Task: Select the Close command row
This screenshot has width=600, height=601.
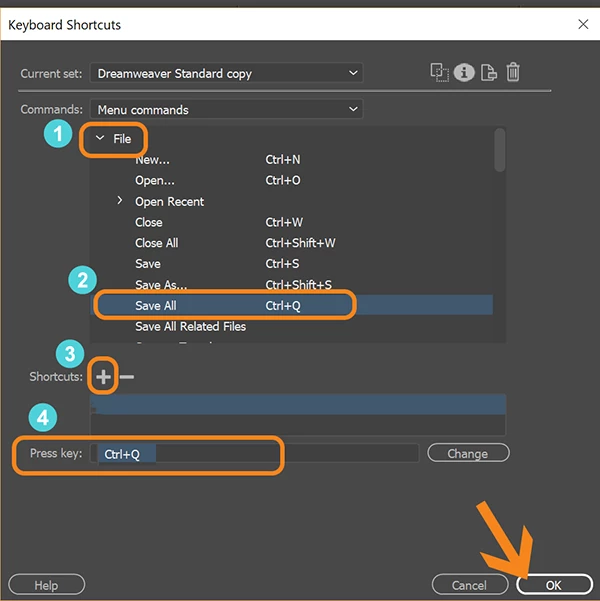Action: click(291, 222)
